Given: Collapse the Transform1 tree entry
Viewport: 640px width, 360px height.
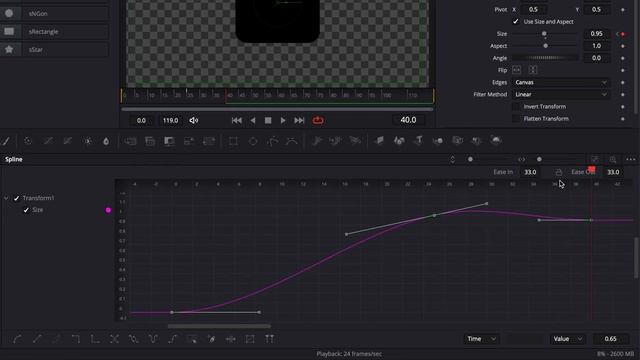Looking at the screenshot, I should point(6,198).
